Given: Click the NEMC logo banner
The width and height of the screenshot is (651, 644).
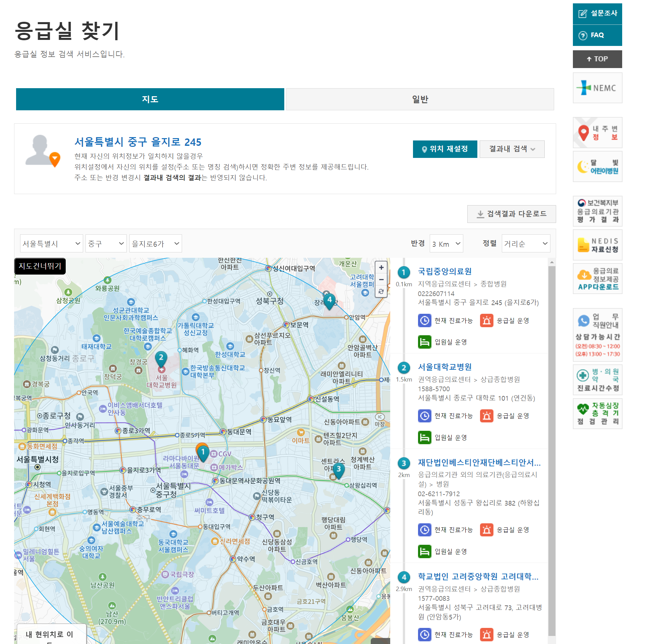Looking at the screenshot, I should point(597,88).
